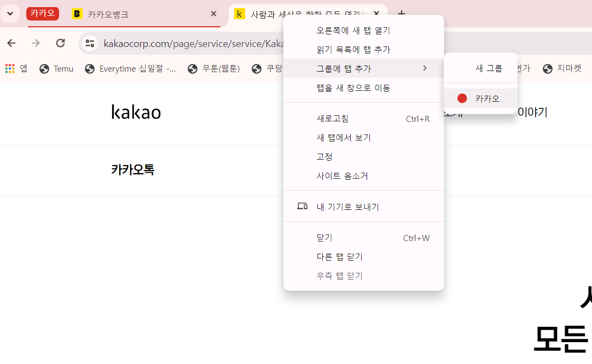Click the 카카오뱅크 tab favicon

[x=77, y=14]
